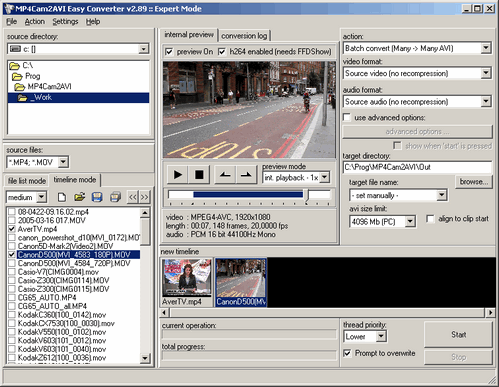The width and height of the screenshot is (499, 387).
Task: Select the AverTV.mp4 timeline thumbnail
Action: pos(187,282)
